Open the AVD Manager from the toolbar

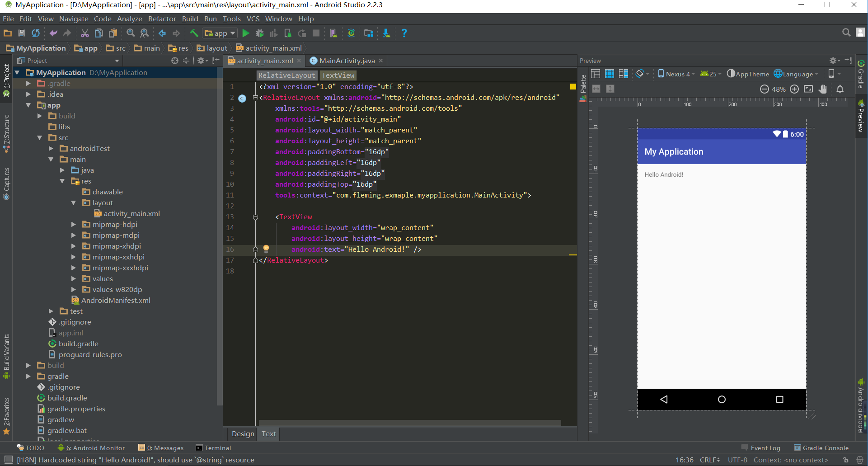tap(333, 33)
